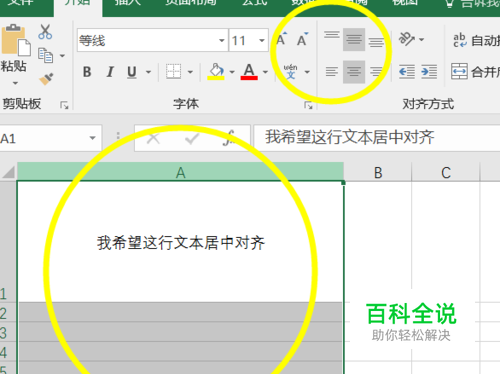
Task: Open the underline style dropdown arrow
Action: click(x=148, y=72)
